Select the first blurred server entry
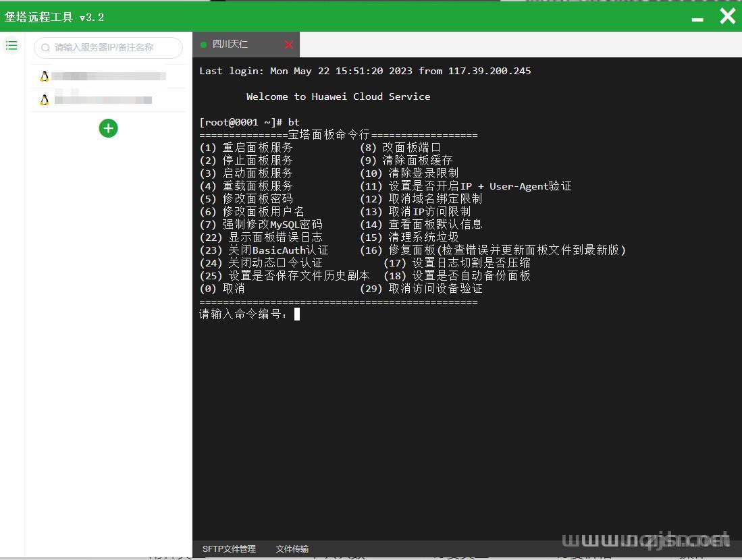 coord(108,76)
